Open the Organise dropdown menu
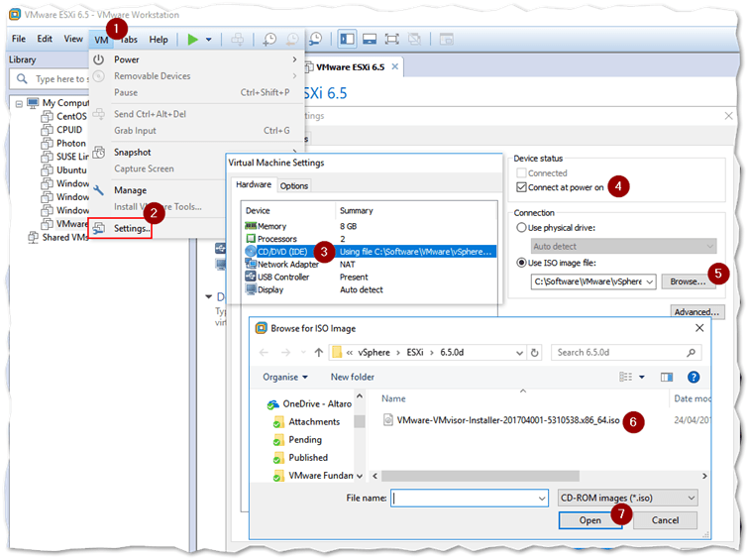 pos(285,377)
